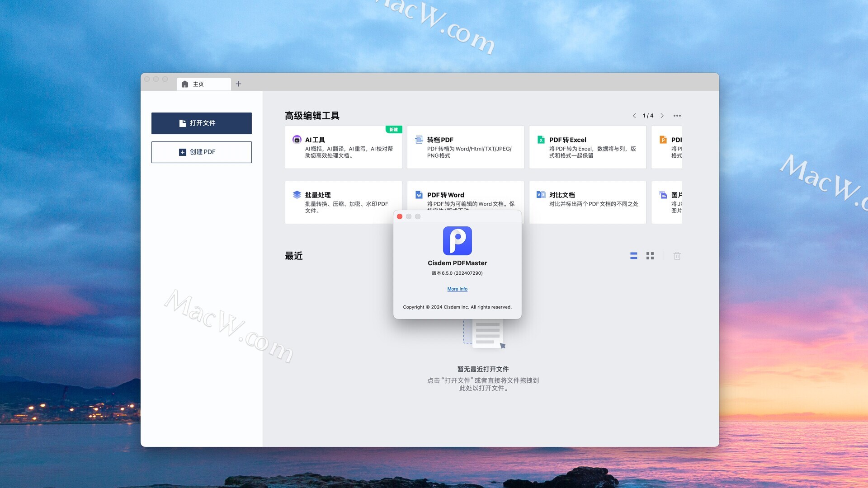Screen dimensions: 868x488
Task: Switch recent files to grid view
Action: tap(650, 256)
